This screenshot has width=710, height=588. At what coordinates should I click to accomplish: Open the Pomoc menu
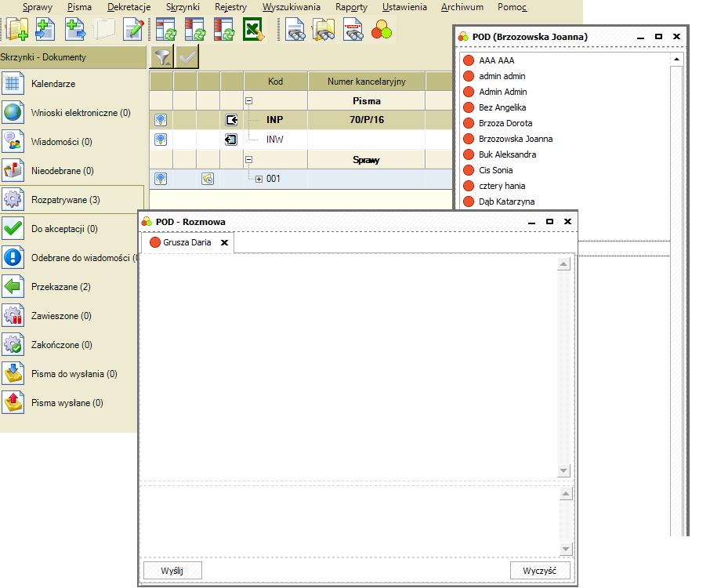pyautogui.click(x=512, y=7)
